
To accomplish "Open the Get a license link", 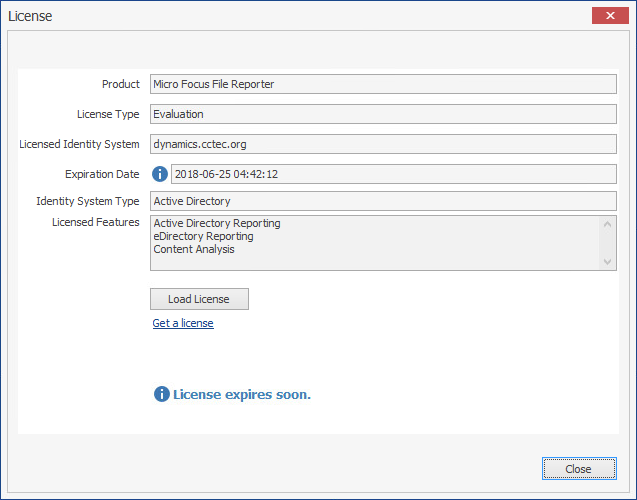I will [183, 323].
